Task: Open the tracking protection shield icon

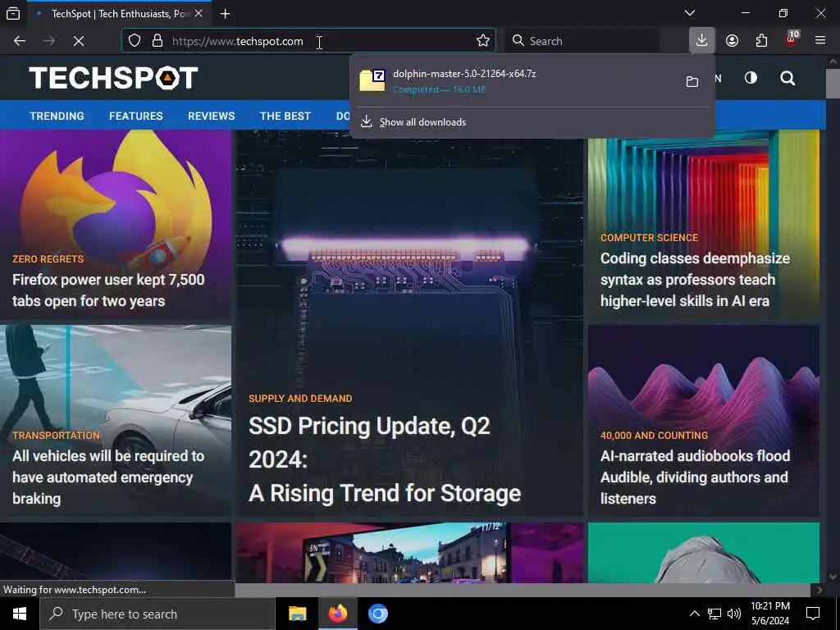Action: (x=135, y=41)
